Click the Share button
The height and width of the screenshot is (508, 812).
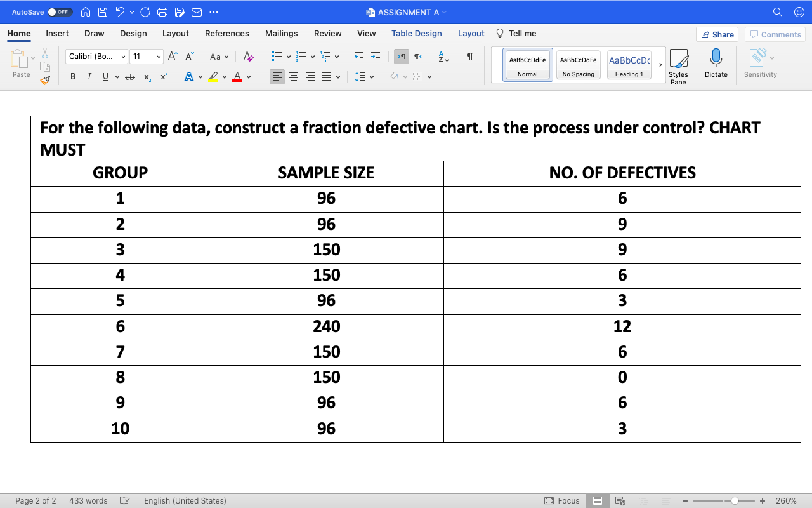tap(717, 34)
